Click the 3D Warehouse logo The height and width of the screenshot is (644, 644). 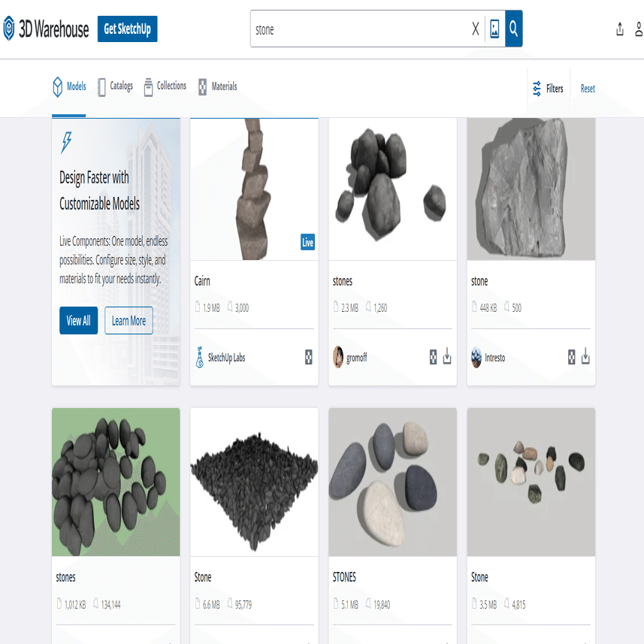[x=46, y=29]
